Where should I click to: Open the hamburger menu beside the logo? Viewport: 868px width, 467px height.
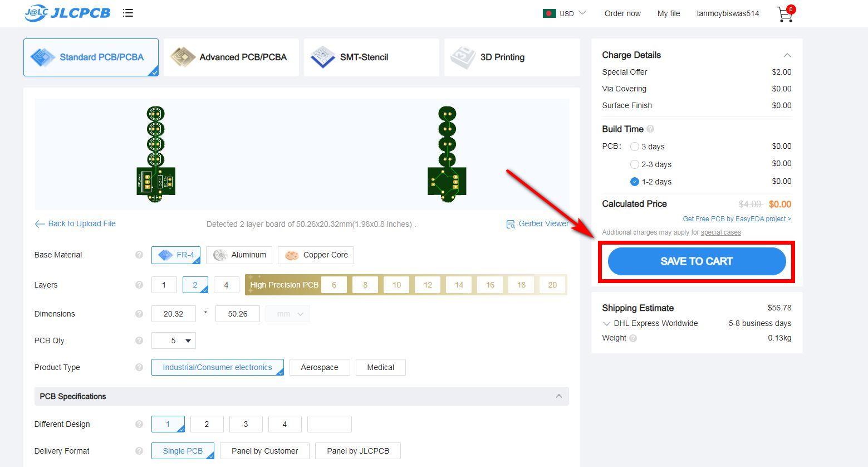coord(128,13)
